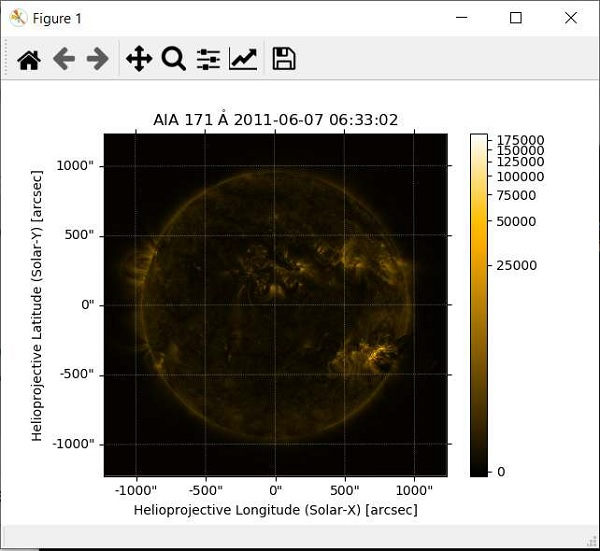
Task: Click the matplotlib icon in the title bar
Action: 17,18
